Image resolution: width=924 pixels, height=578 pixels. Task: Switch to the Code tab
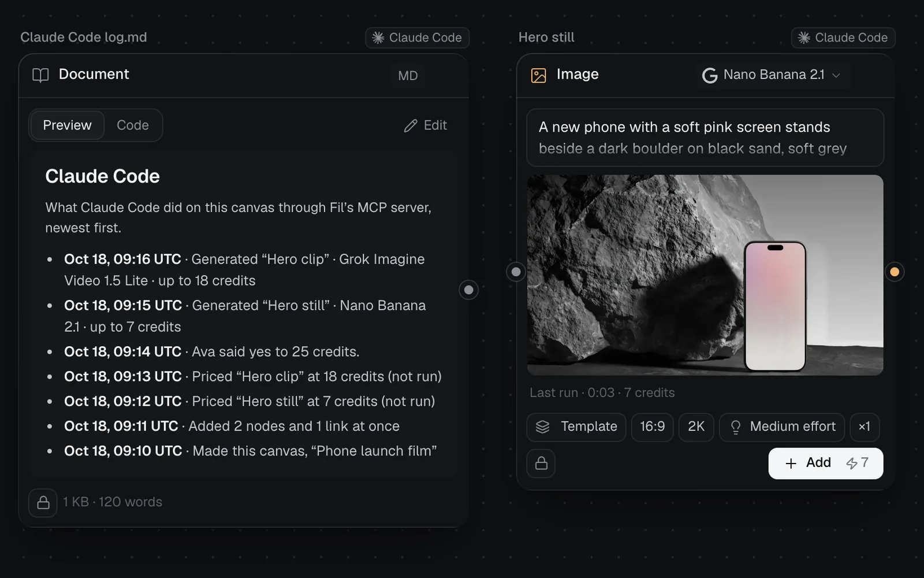pos(133,125)
